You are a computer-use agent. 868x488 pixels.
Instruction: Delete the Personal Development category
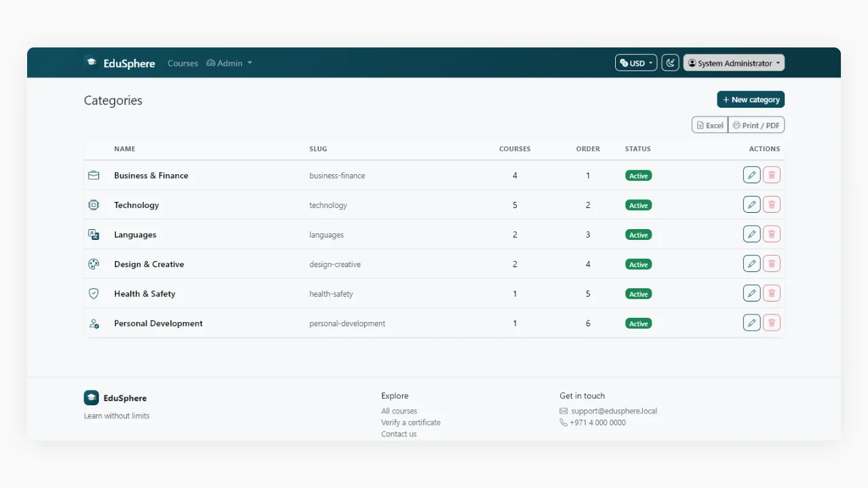click(x=772, y=323)
